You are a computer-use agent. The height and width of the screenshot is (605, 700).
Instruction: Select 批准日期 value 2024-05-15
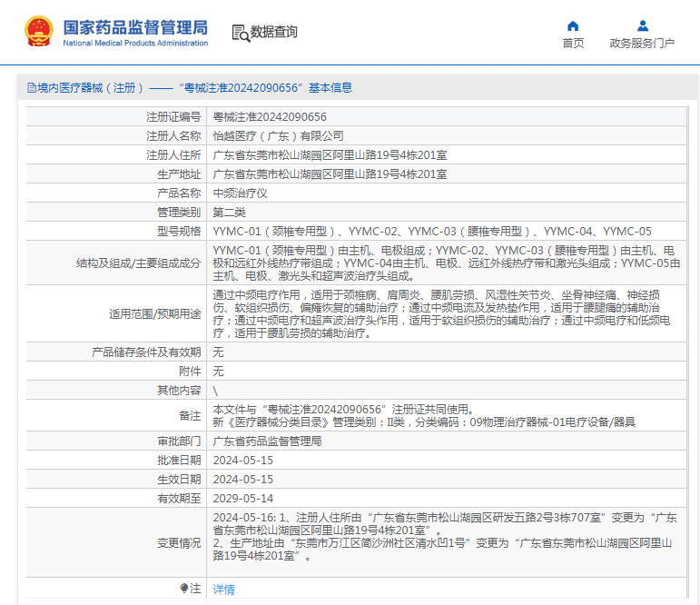(242, 461)
